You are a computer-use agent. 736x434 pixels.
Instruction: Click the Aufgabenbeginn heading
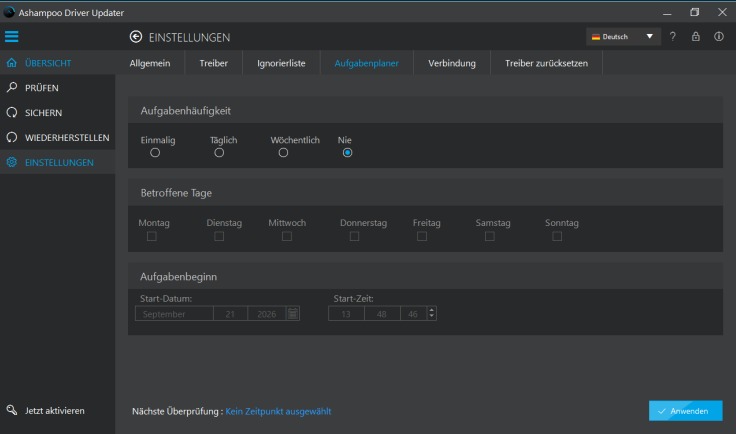click(x=178, y=277)
